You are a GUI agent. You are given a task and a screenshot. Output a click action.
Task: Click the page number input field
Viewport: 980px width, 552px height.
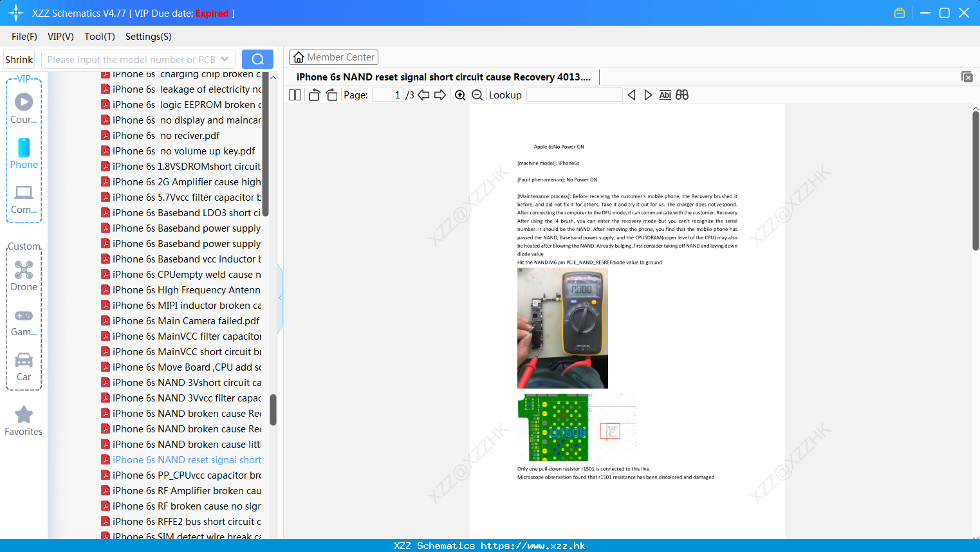click(x=387, y=95)
